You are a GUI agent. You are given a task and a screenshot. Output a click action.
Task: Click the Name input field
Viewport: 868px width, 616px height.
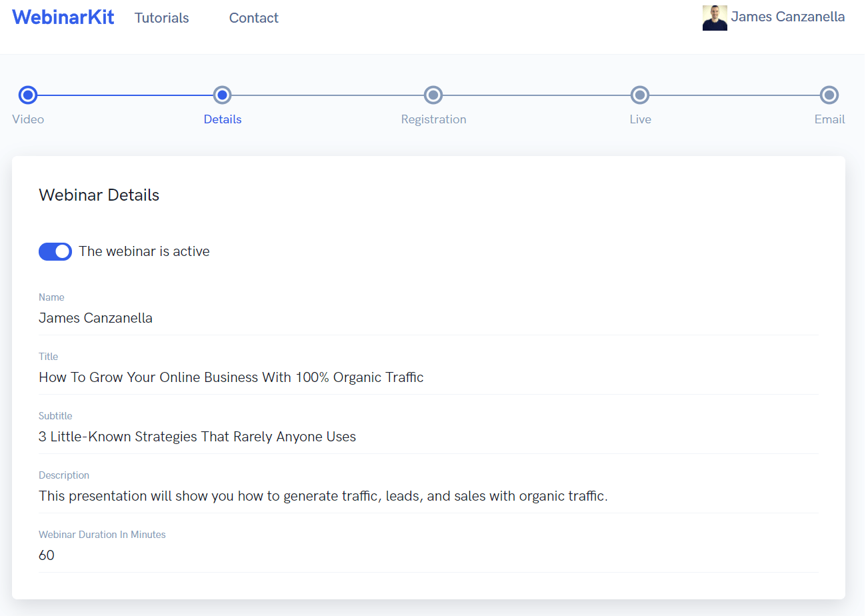click(x=429, y=318)
